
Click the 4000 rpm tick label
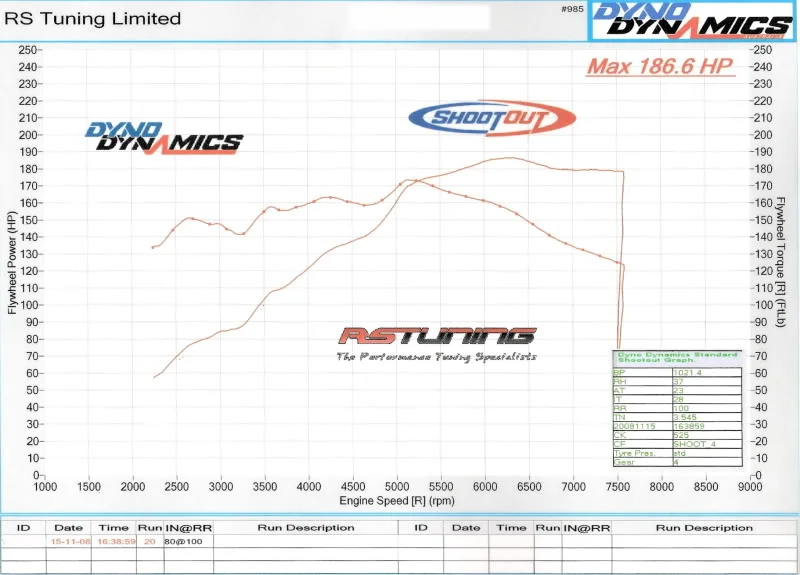point(309,487)
